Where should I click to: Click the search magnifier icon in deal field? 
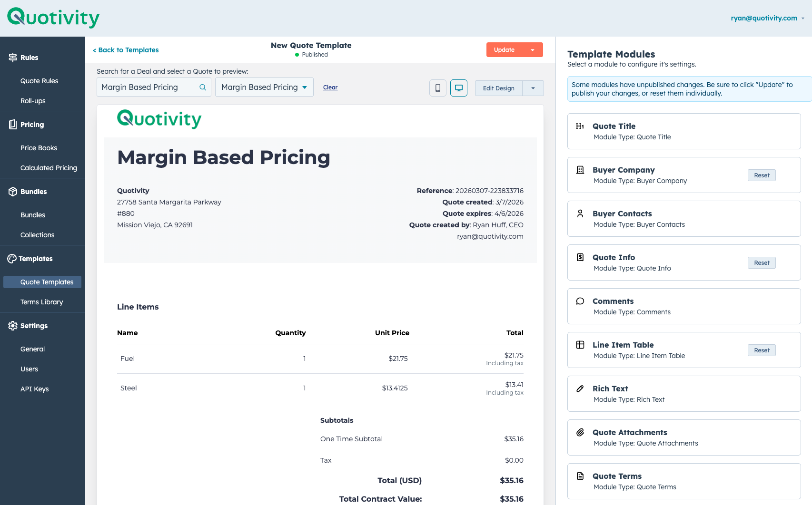pyautogui.click(x=203, y=87)
